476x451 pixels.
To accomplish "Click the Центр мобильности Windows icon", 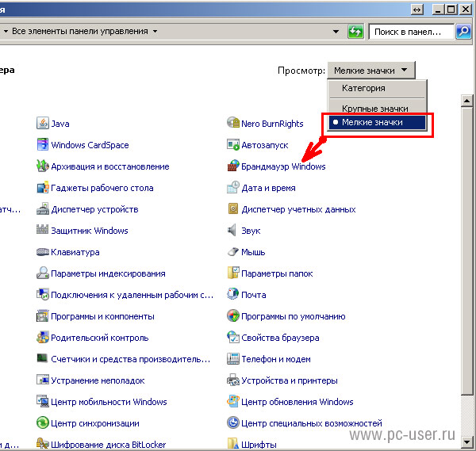I will (43, 402).
